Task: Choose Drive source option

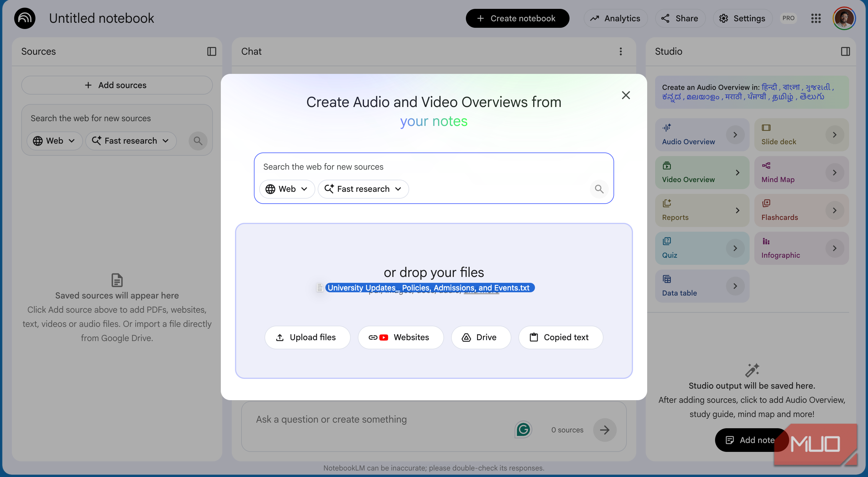Action: (x=481, y=337)
